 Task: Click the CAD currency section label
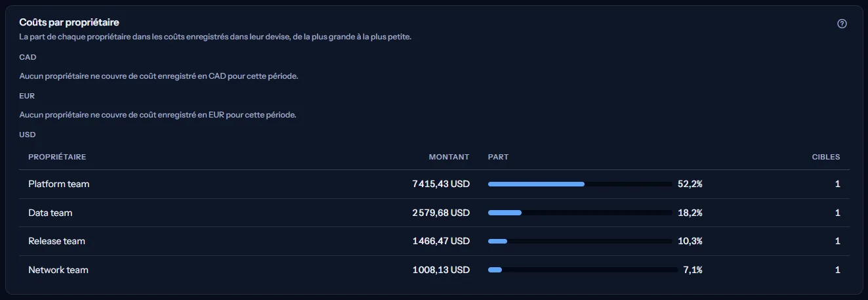coord(28,57)
